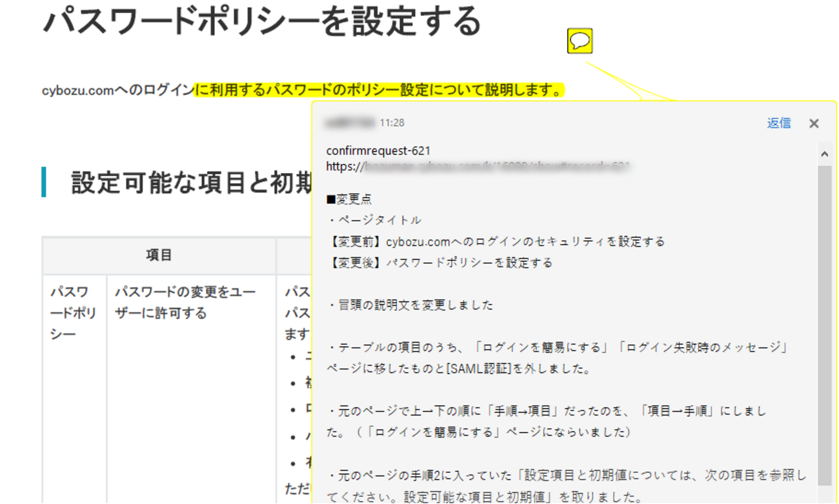Click the scrollbar up arrow in comment
Image resolution: width=839 pixels, height=504 pixels.
(x=824, y=154)
